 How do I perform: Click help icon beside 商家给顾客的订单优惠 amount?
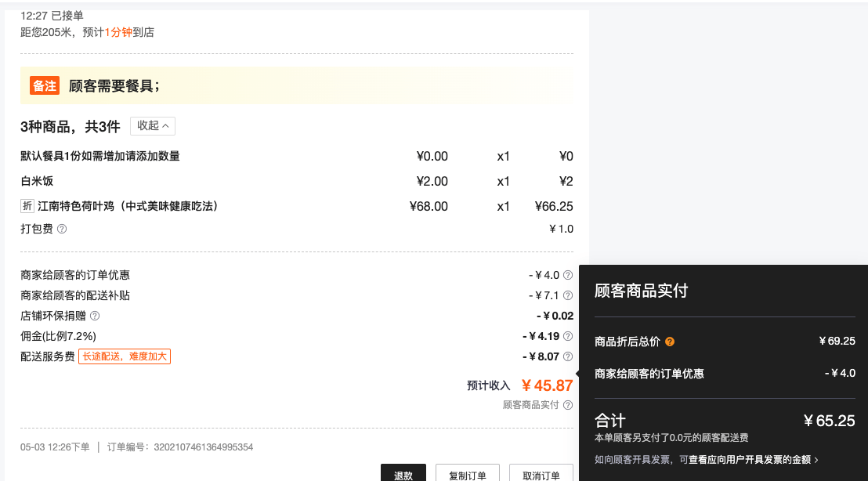(567, 275)
